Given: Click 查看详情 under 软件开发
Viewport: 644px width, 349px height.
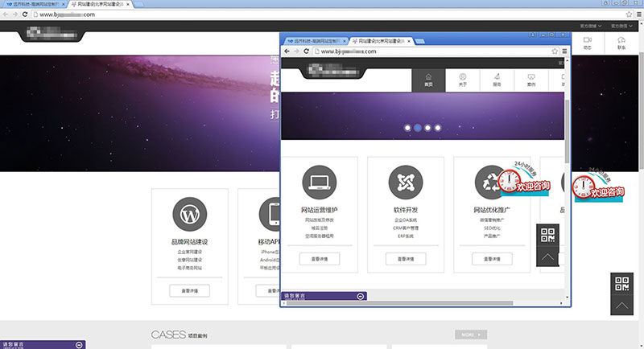Looking at the screenshot, I should tap(406, 259).
